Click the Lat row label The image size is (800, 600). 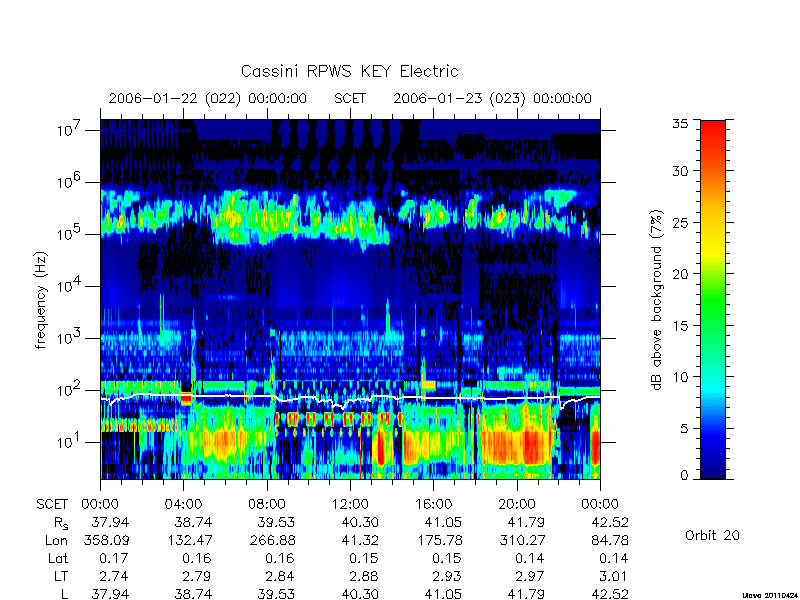(x=58, y=558)
